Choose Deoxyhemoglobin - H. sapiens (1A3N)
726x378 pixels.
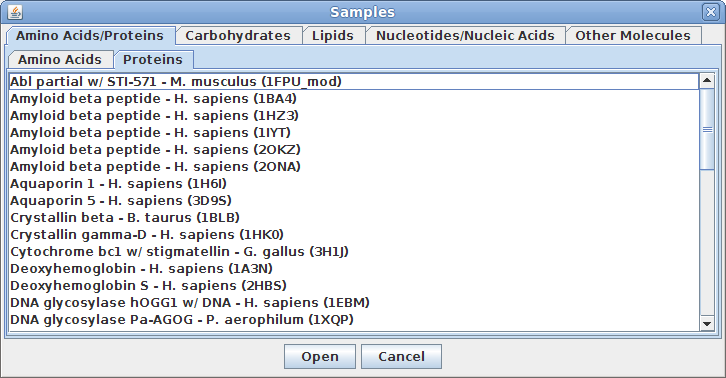click(x=354, y=269)
